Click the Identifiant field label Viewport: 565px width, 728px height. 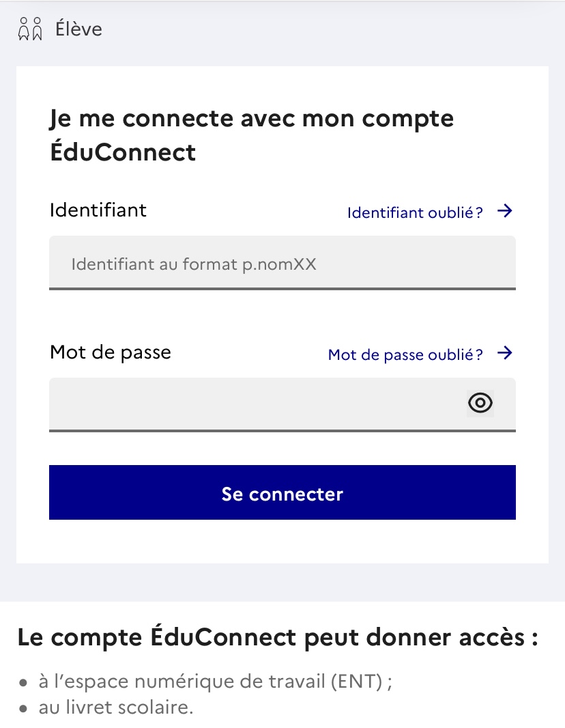(98, 210)
